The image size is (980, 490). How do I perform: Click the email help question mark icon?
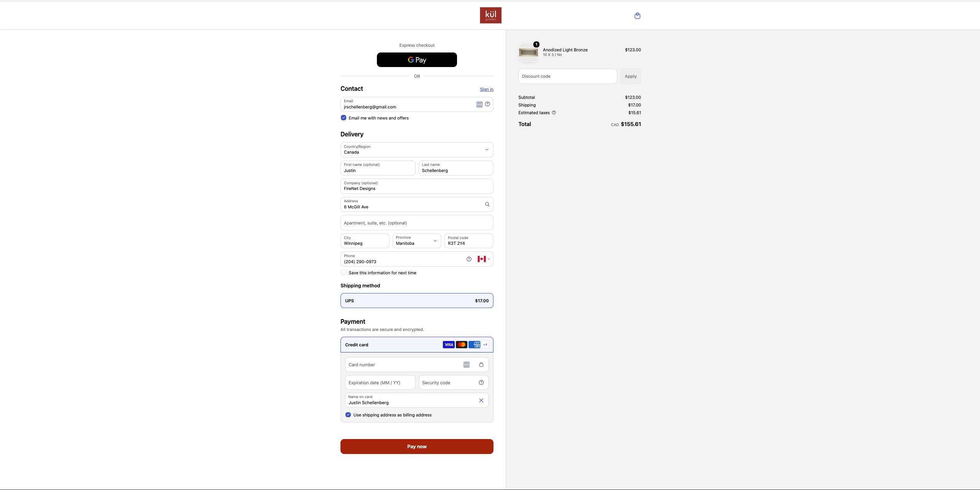(487, 104)
